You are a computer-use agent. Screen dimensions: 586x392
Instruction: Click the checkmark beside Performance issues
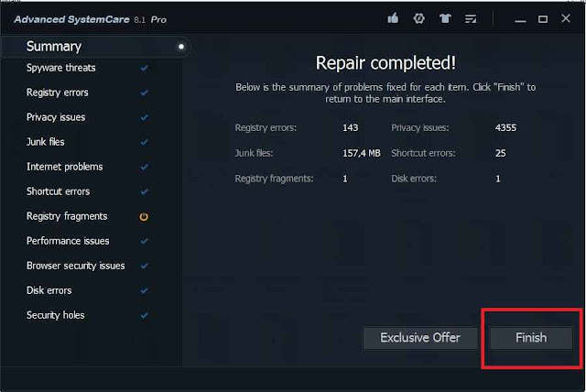145,241
